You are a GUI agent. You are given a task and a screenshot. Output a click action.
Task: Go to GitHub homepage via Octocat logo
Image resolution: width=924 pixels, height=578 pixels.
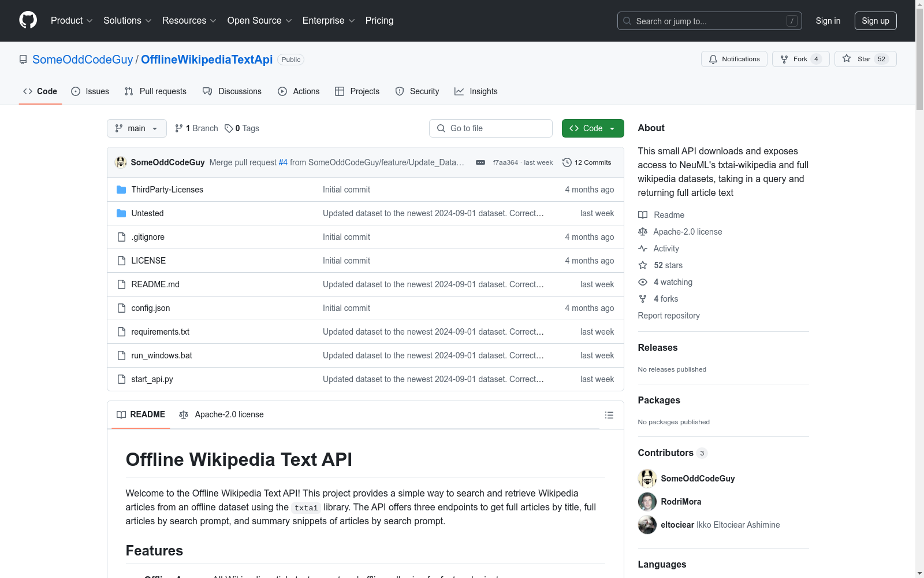28,20
